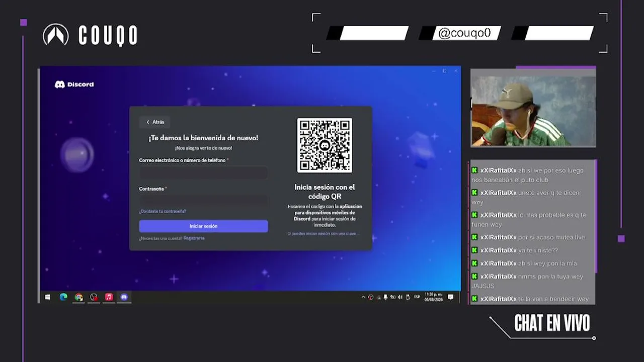Select chat message 'te la van a bendecir wey'

pyautogui.click(x=553, y=299)
